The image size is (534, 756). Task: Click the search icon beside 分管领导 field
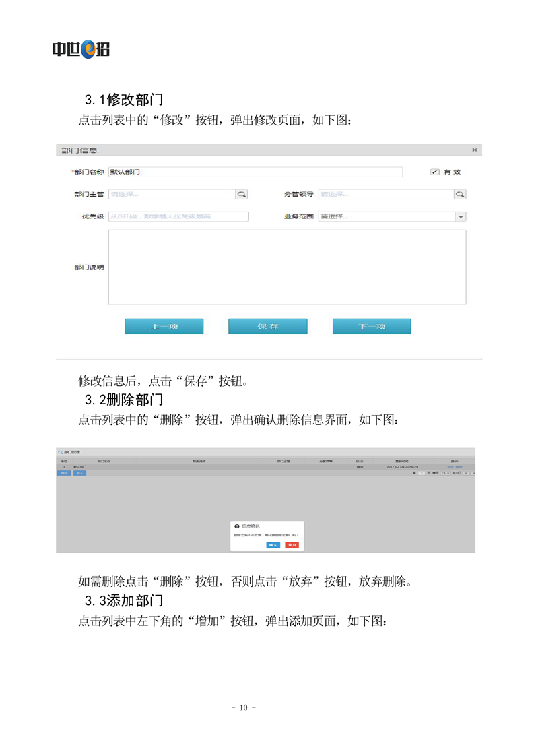pyautogui.click(x=460, y=194)
